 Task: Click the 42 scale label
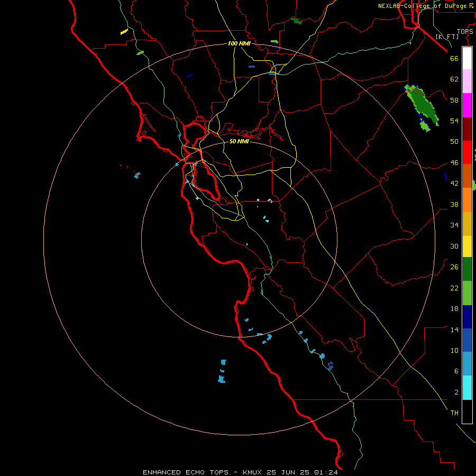point(454,184)
